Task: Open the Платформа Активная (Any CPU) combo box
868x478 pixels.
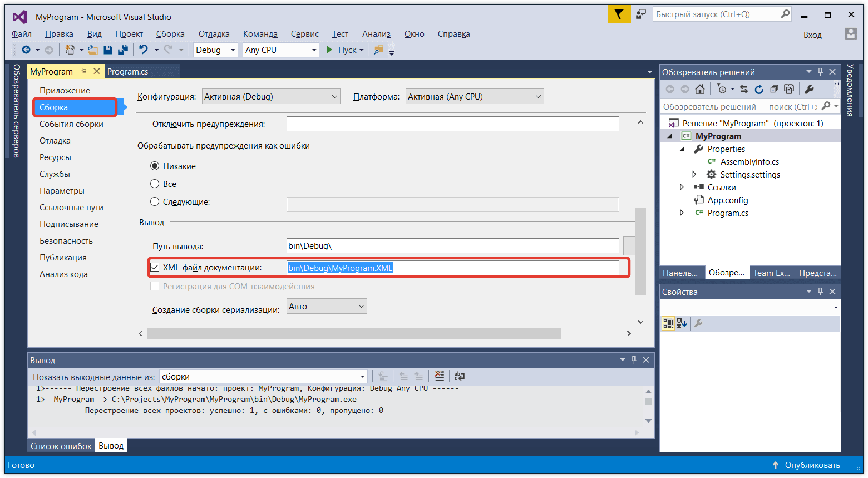Action: click(x=475, y=97)
